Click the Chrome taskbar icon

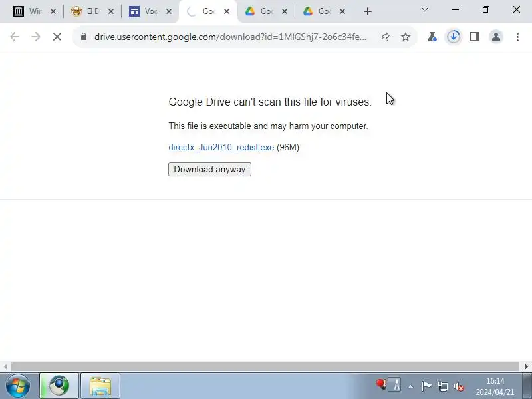click(x=59, y=386)
